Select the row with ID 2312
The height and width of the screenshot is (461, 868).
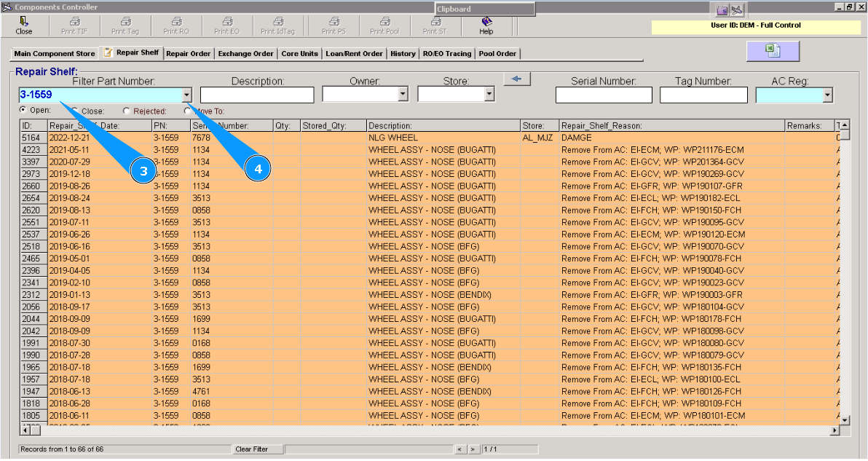[x=430, y=295]
